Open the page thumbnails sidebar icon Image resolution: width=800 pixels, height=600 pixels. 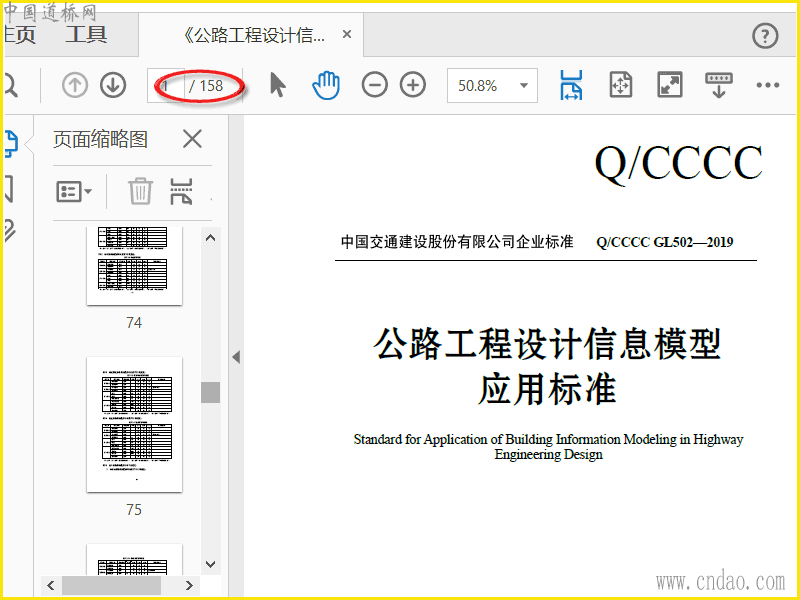pyautogui.click(x=11, y=143)
